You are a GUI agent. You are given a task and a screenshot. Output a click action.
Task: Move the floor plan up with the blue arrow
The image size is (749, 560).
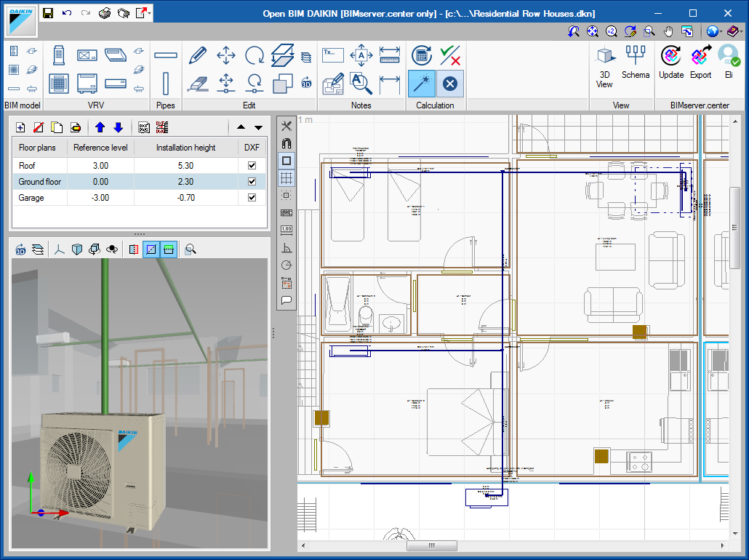100,127
